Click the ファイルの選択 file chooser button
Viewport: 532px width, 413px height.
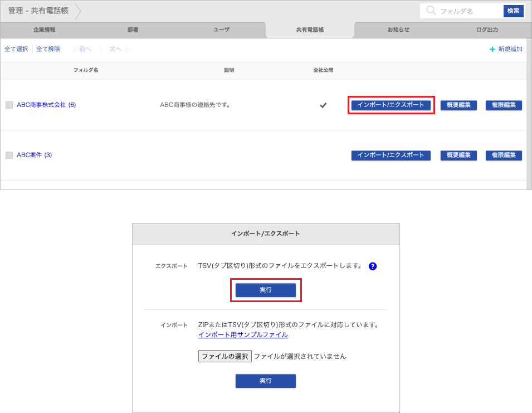(x=224, y=356)
